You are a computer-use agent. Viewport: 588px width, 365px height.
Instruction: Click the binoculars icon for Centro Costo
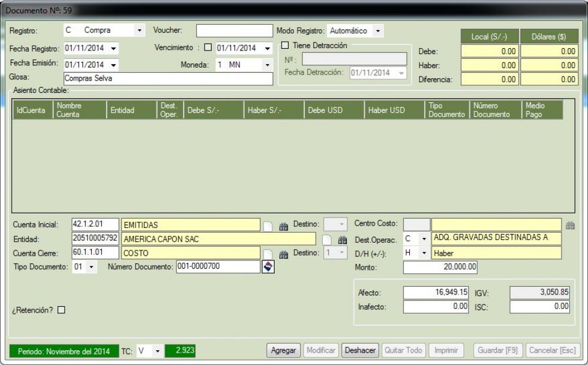pos(570,225)
